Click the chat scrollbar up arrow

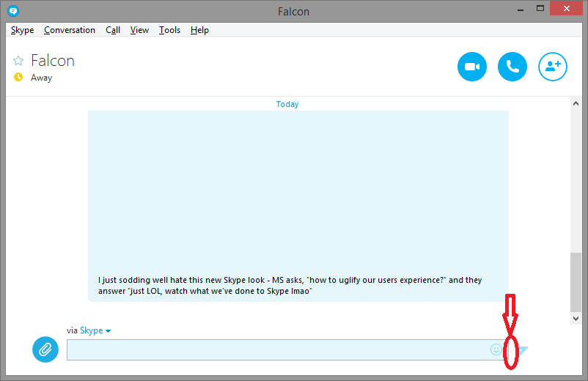[x=576, y=104]
